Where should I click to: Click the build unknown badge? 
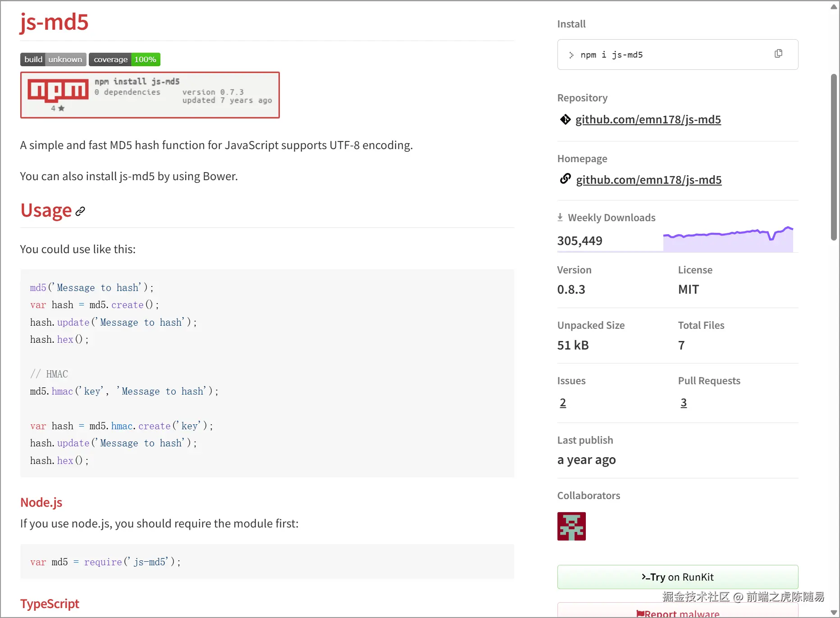[x=53, y=59]
